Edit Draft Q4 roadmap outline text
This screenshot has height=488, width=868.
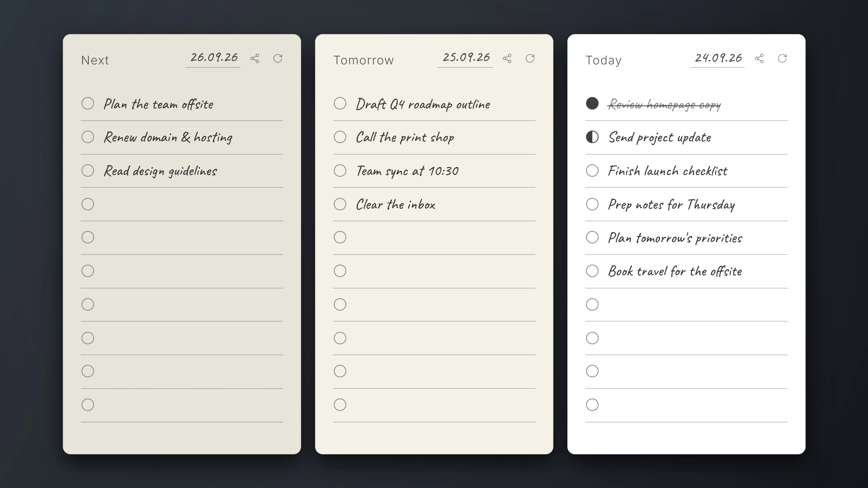[x=423, y=104]
